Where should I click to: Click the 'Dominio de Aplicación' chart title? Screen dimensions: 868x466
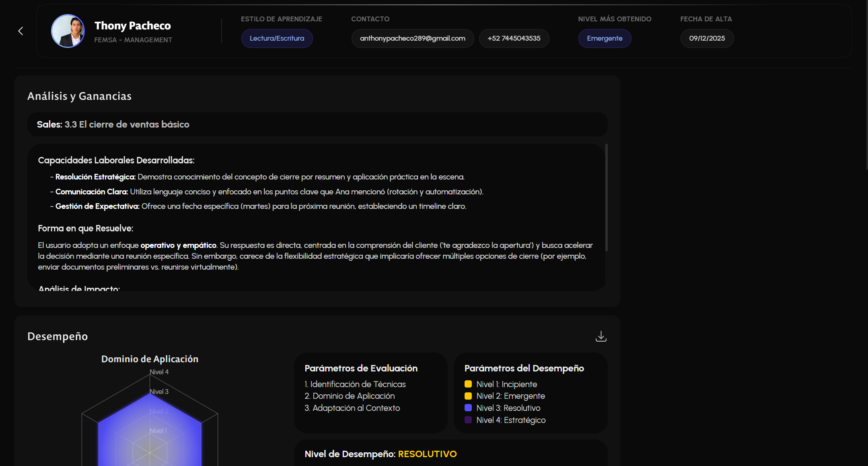coord(150,359)
